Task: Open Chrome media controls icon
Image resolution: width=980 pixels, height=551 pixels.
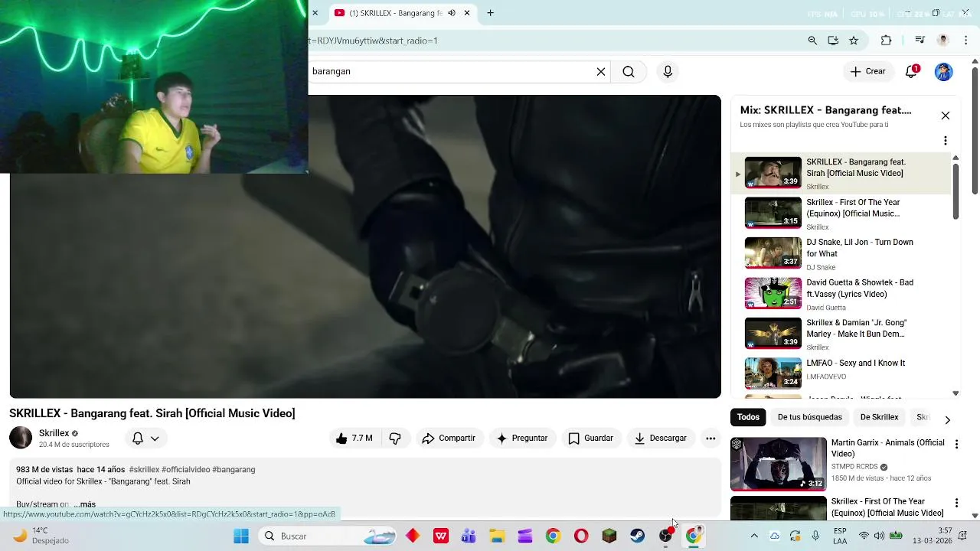Action: [x=920, y=41]
